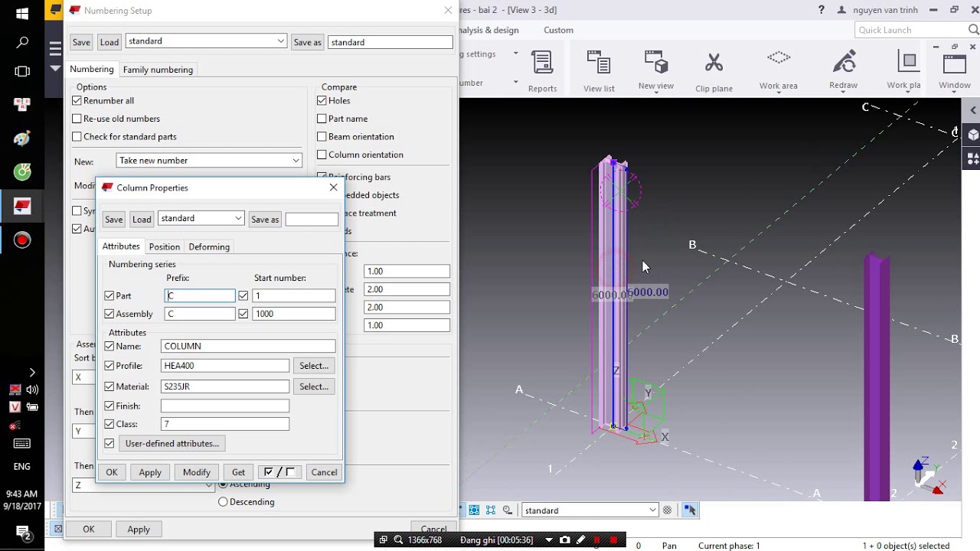Viewport: 980px width, 551px height.
Task: Click Apply in Column Properties
Action: (x=150, y=472)
